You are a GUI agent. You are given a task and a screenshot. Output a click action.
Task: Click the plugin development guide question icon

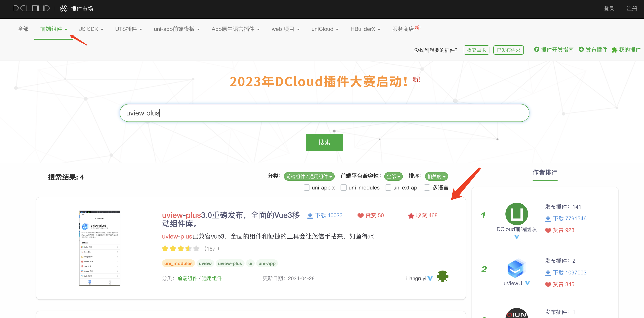coord(536,50)
